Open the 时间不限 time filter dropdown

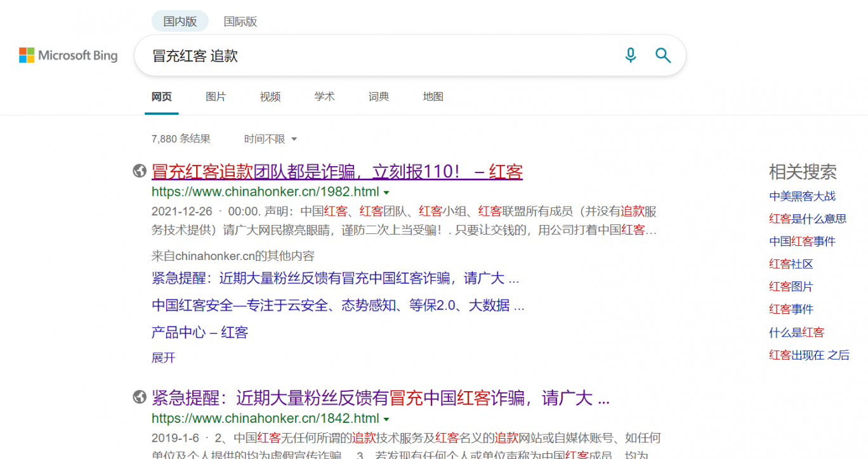click(x=270, y=139)
